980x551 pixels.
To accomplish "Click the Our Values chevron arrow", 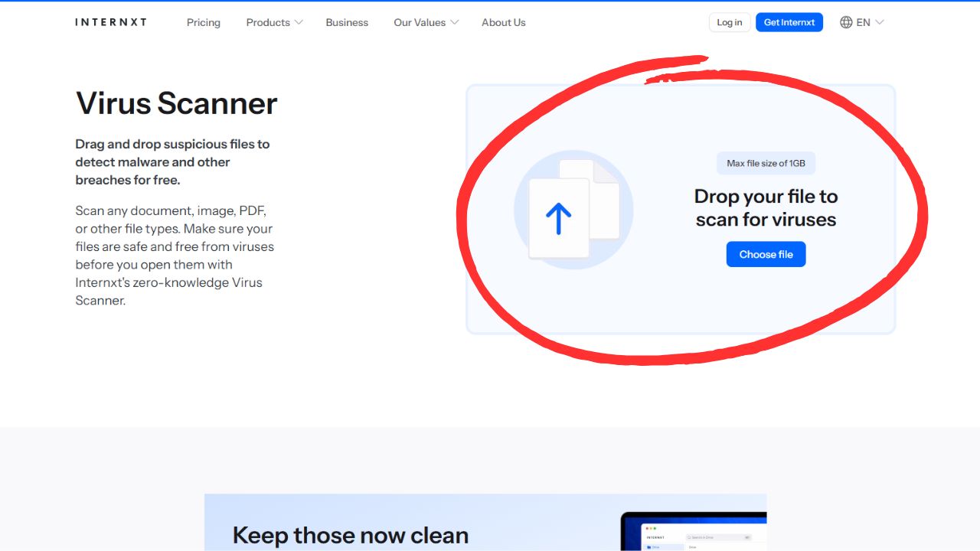I will [457, 22].
